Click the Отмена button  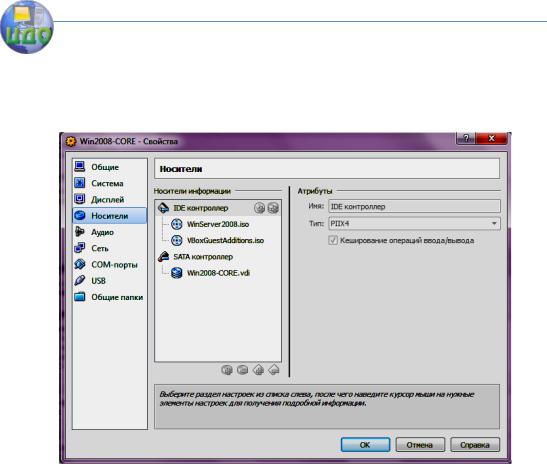(420, 445)
